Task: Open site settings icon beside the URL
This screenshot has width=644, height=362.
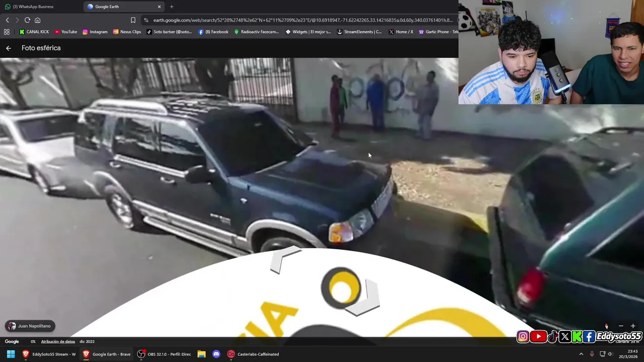Action: tap(146, 20)
